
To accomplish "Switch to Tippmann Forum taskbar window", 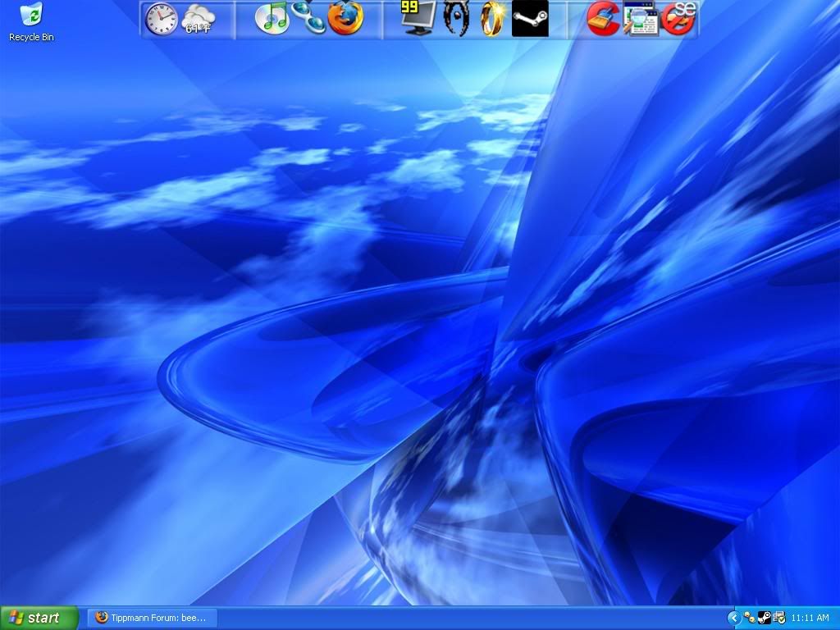I will [x=152, y=618].
